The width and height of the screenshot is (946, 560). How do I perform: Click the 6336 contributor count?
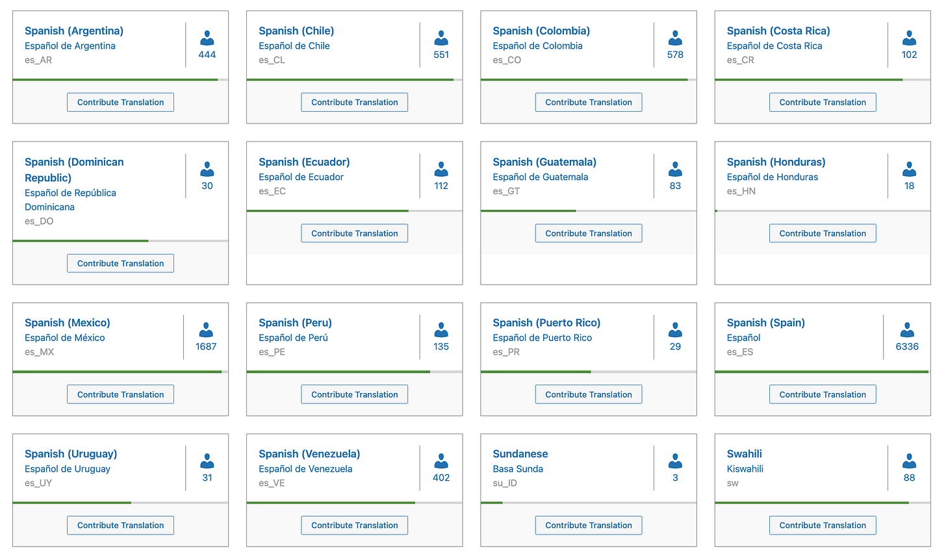click(907, 346)
